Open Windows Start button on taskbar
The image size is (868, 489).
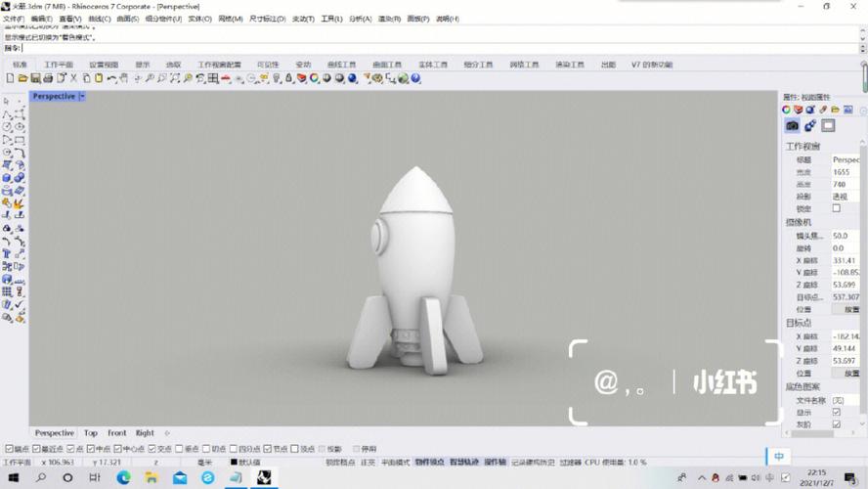(x=14, y=477)
